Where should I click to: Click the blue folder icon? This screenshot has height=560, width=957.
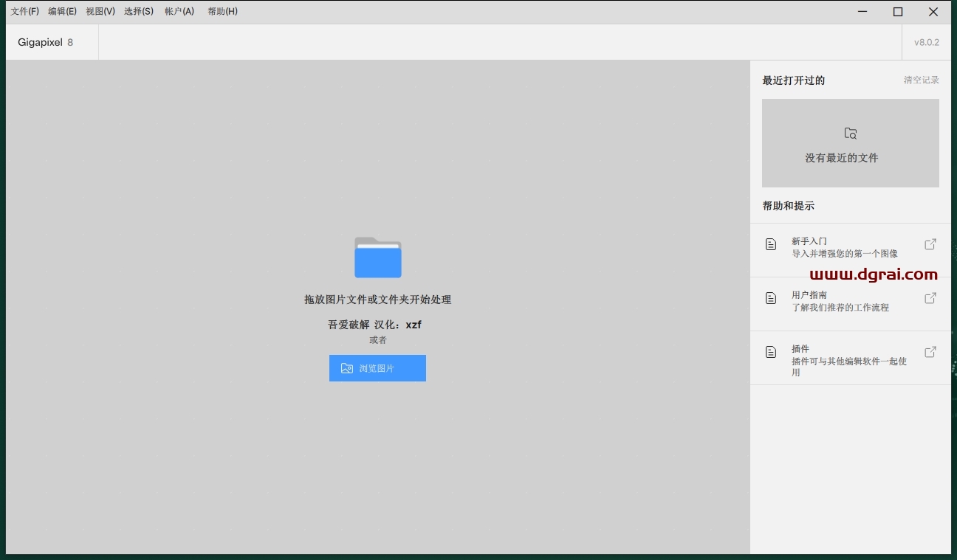(x=378, y=257)
